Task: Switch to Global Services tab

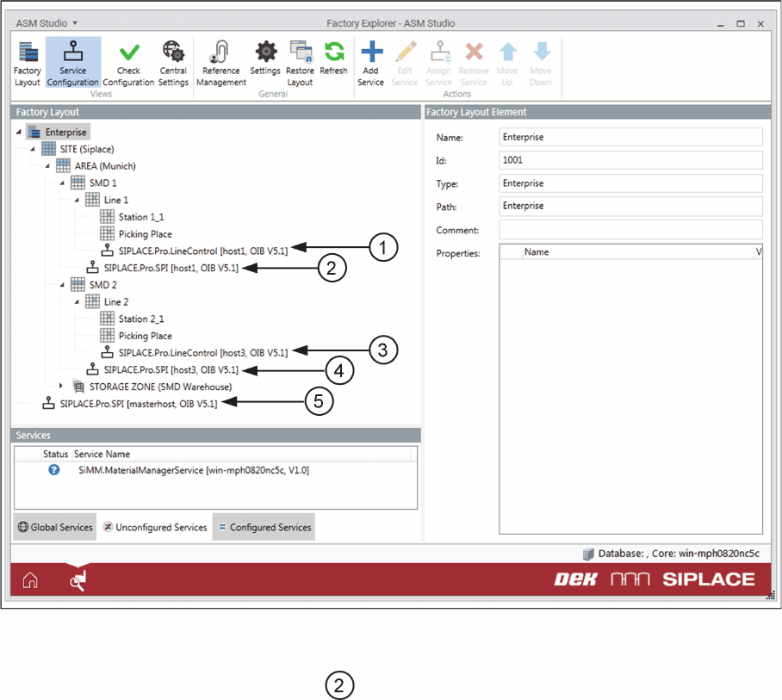Action: pyautogui.click(x=55, y=527)
